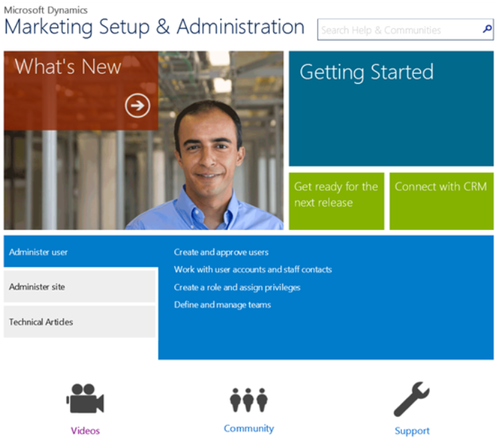Follow the Community link text
The width and height of the screenshot is (501, 448).
249,429
